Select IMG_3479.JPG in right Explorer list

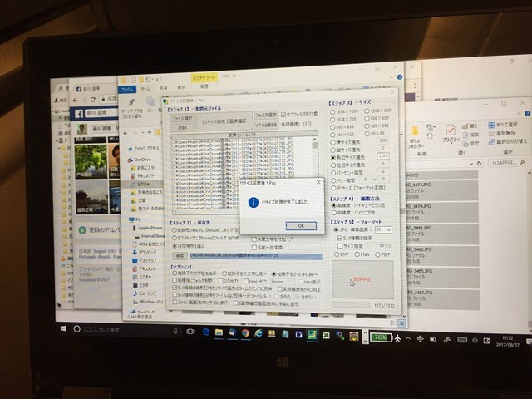441,212
